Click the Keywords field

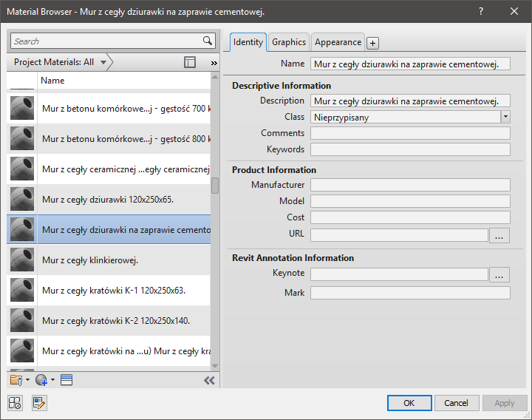(x=410, y=149)
